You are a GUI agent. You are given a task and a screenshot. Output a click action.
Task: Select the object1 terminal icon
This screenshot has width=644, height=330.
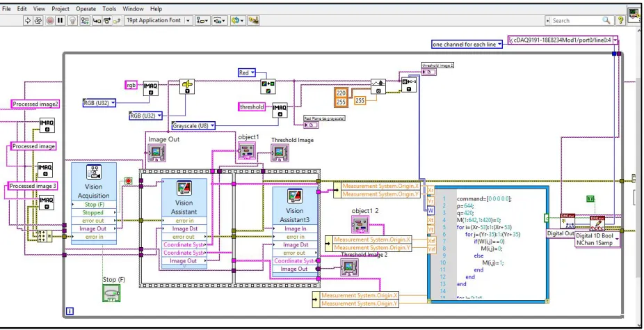(x=247, y=151)
